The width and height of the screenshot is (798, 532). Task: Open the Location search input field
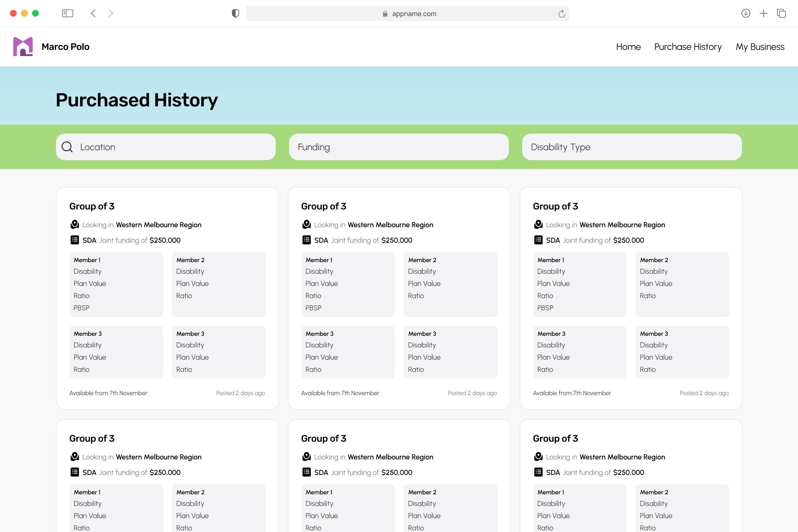166,147
